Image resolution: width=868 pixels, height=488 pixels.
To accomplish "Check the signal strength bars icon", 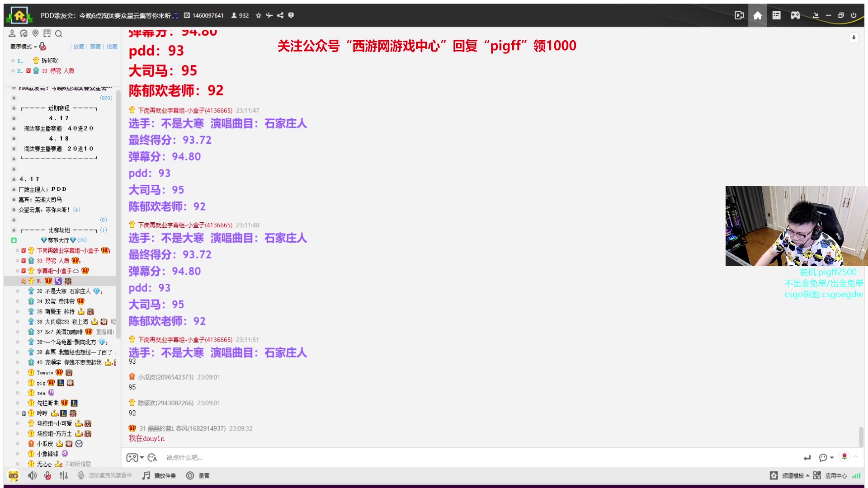I will pos(856,475).
